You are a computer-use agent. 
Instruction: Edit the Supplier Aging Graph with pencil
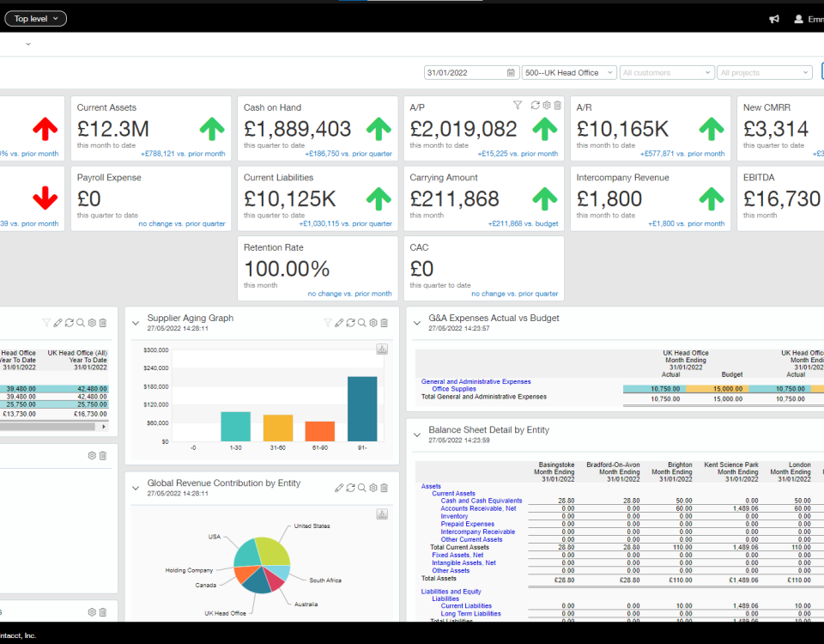point(340,323)
